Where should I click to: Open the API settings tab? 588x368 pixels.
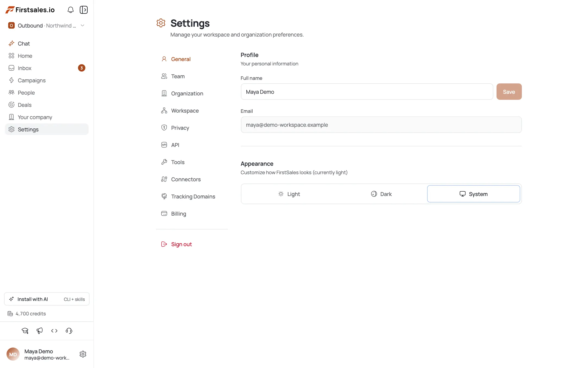pyautogui.click(x=192, y=145)
